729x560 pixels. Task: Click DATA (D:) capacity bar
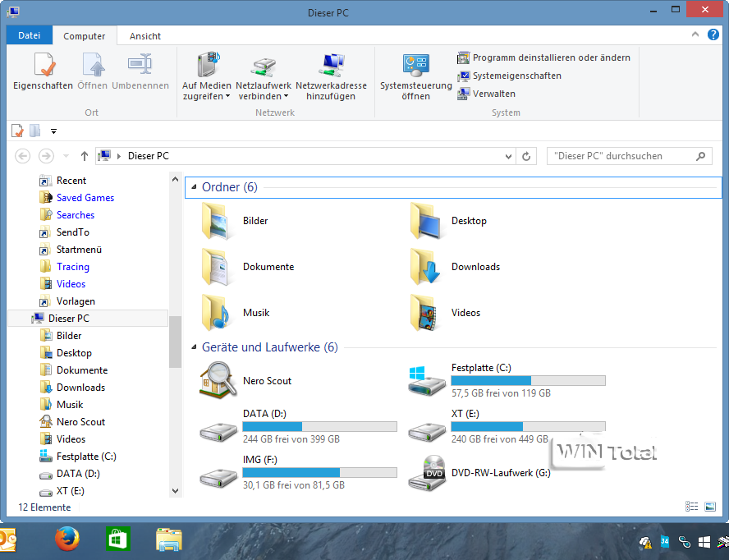tap(320, 426)
